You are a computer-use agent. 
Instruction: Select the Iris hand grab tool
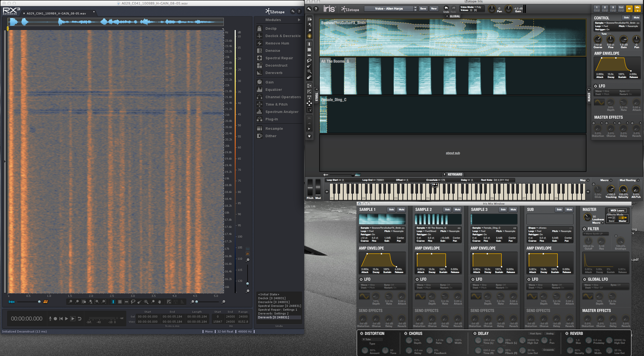309,36
